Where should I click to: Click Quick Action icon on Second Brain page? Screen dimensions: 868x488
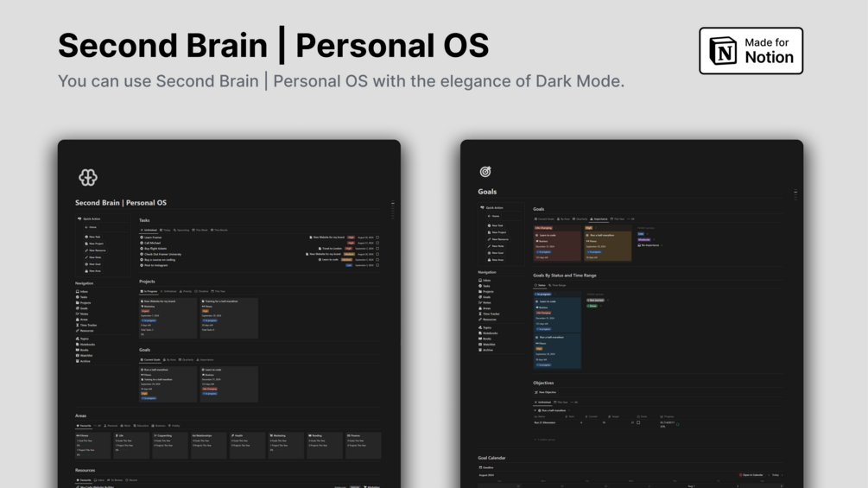click(79, 219)
